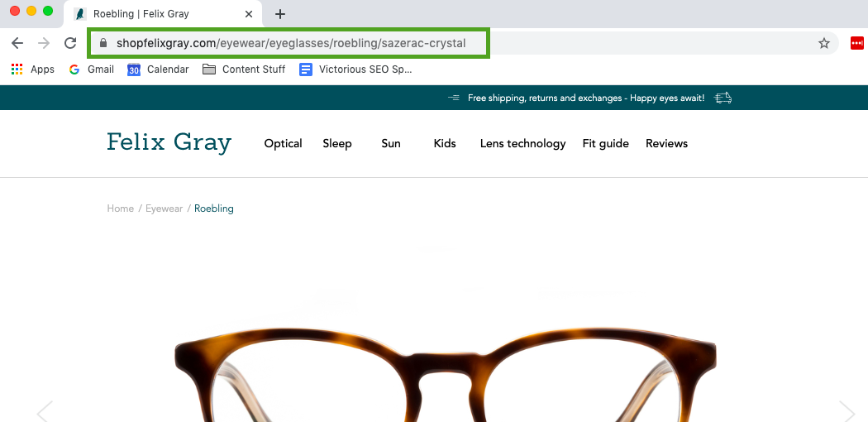Bookmark this page with the star icon
Screen dimensions: 868x422
pyautogui.click(x=823, y=43)
